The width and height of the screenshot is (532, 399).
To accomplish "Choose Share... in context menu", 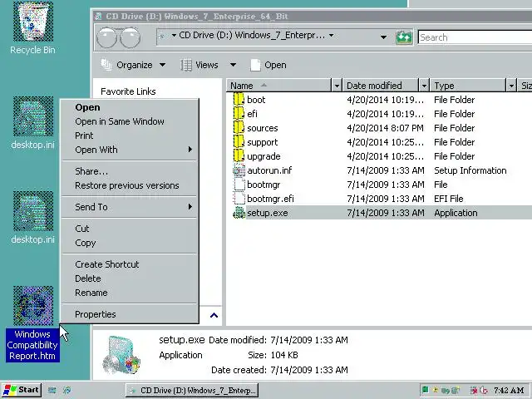I will click(130, 171).
